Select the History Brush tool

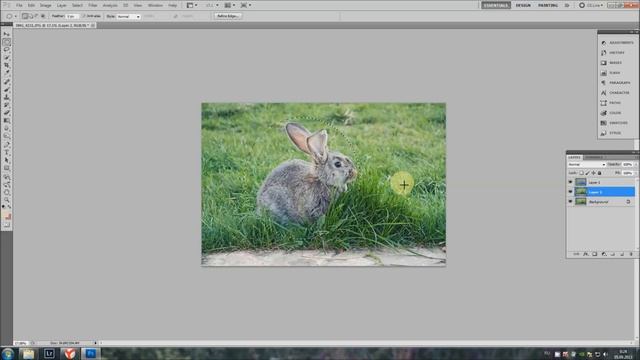tap(7, 105)
